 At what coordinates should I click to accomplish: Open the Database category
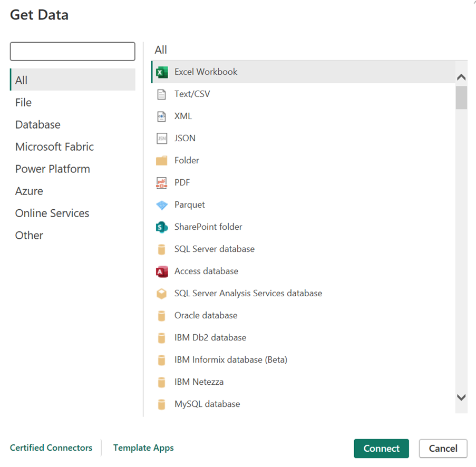point(38,125)
